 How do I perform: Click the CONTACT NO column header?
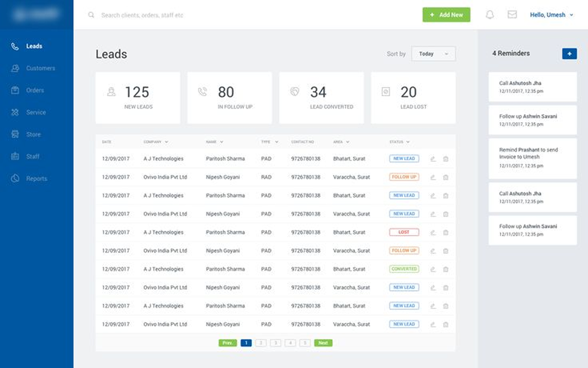302,142
